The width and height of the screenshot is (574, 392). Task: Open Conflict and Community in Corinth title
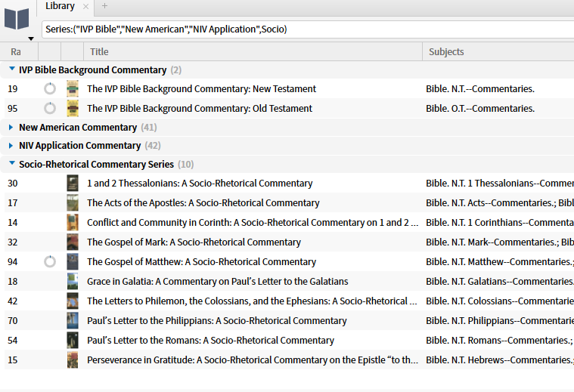253,222
